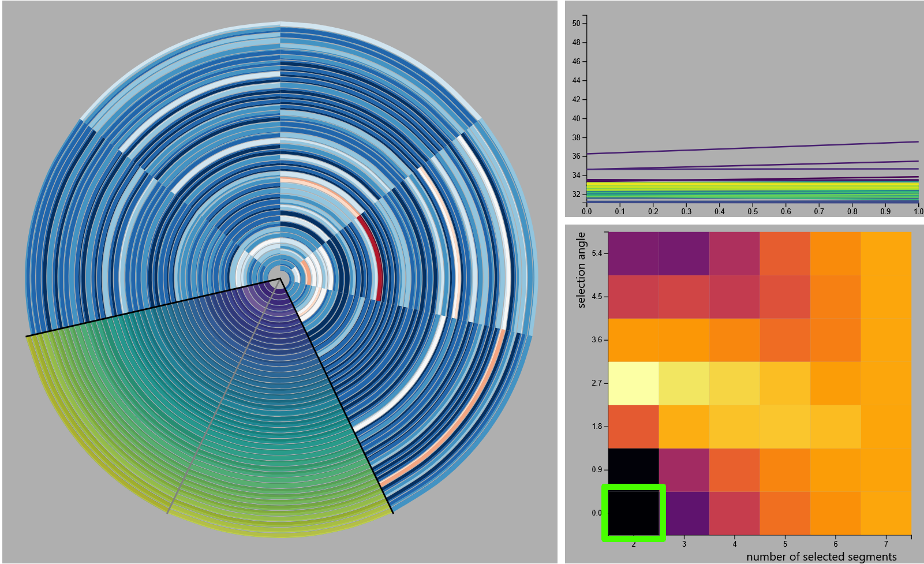Viewport: 924px width, 564px height.
Task: Click the 0.5 tick on line chart x-axis
Action: (753, 211)
